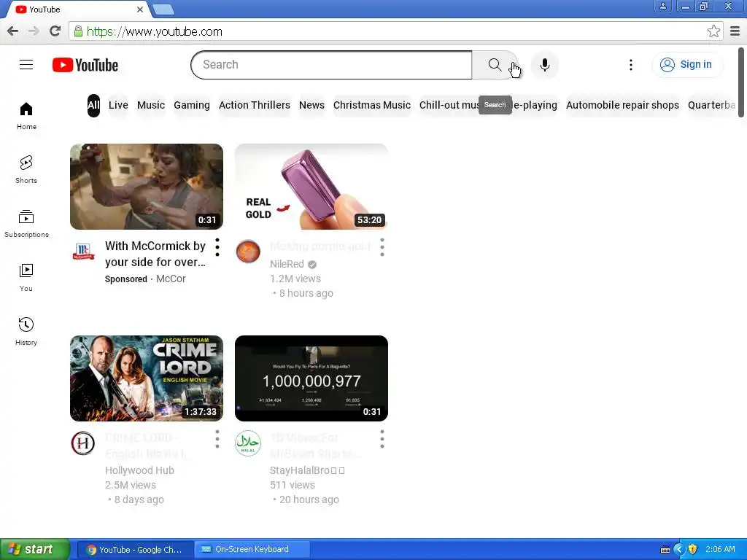
Task: Open NileRed channel name link
Action: (x=287, y=264)
